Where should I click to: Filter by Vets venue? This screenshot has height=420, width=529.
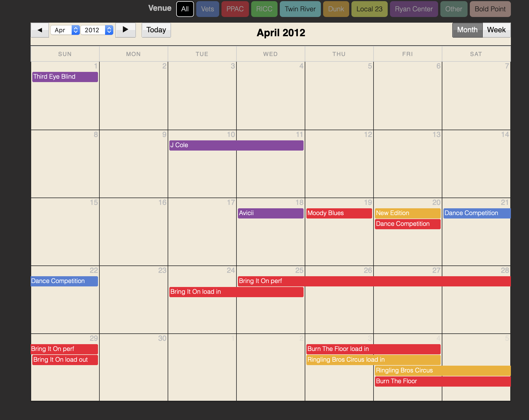point(207,9)
